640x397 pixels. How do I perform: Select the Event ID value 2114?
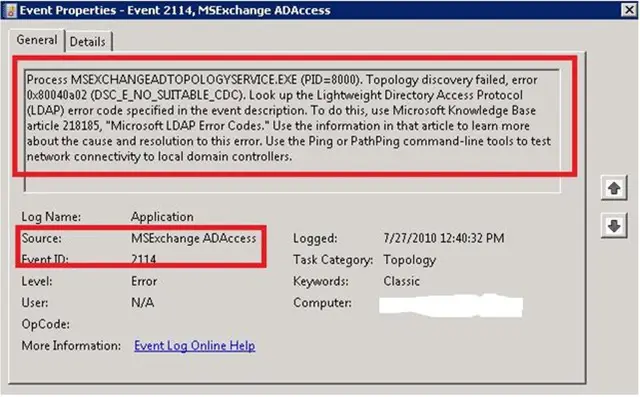(144, 259)
